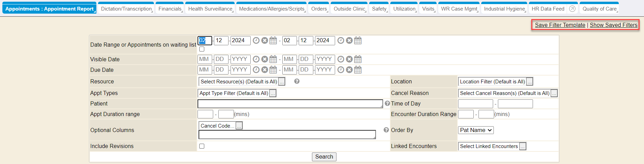The image size is (644, 164).
Task: Open calendar picker for Visible Date end
Action: (x=358, y=60)
